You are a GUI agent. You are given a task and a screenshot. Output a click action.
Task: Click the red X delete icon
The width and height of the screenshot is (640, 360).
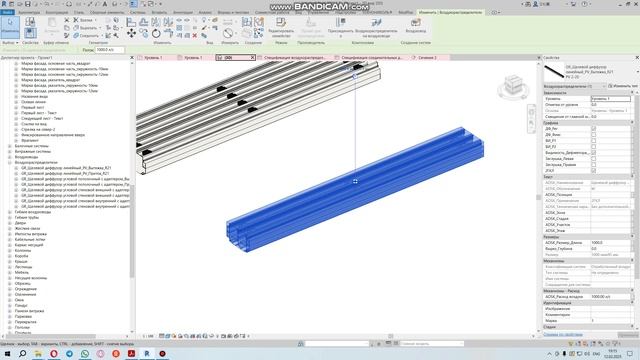coord(195,36)
